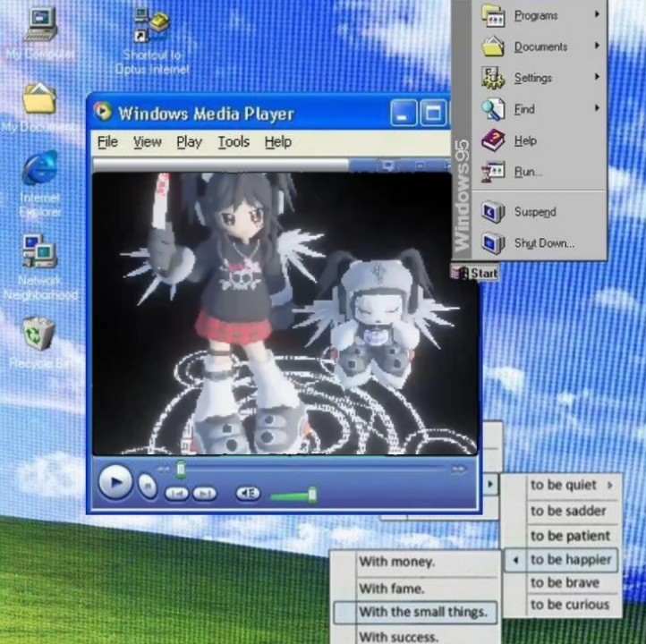Click the green volume slider handle
The height and width of the screenshot is (644, 646).
coord(312,494)
